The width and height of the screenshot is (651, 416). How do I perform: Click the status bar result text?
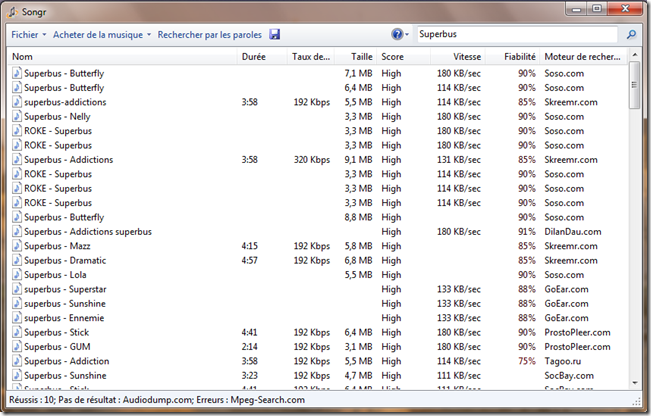point(157,400)
